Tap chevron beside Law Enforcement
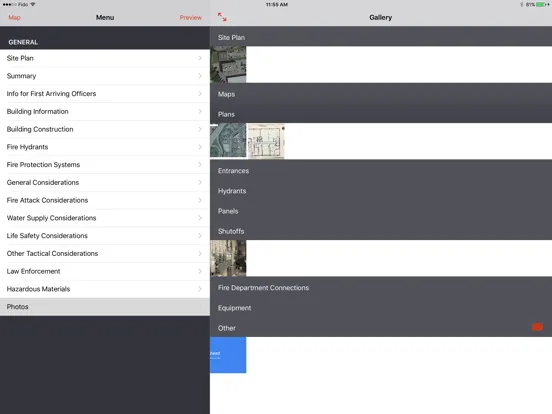552x414 pixels. pyautogui.click(x=200, y=271)
